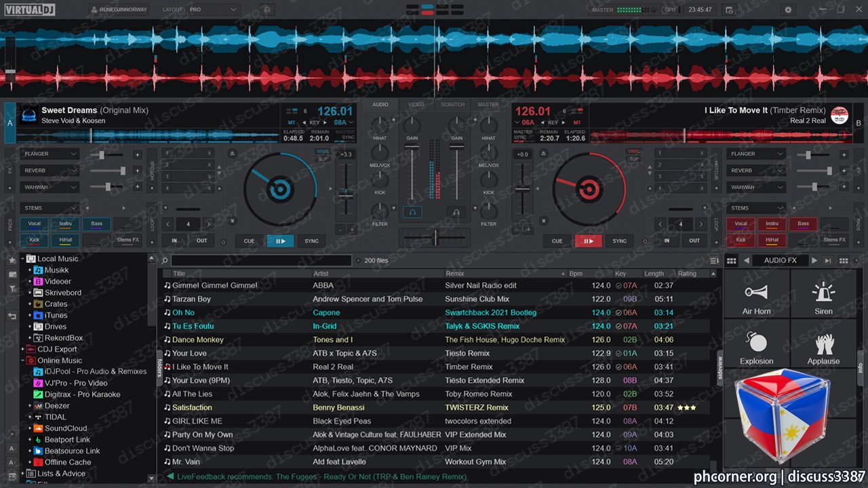Click Stems FX pad on deck A
Image resolution: width=868 pixels, height=488 pixels.
128,239
